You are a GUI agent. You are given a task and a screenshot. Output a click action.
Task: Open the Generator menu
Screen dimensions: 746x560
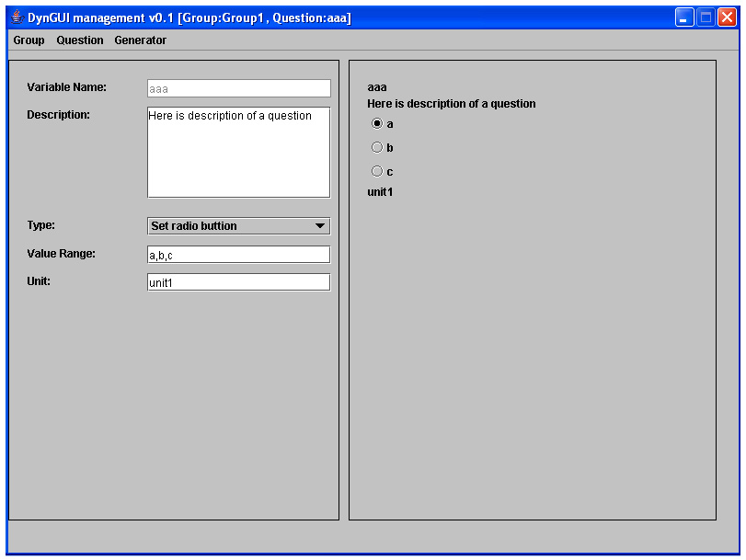tap(141, 40)
